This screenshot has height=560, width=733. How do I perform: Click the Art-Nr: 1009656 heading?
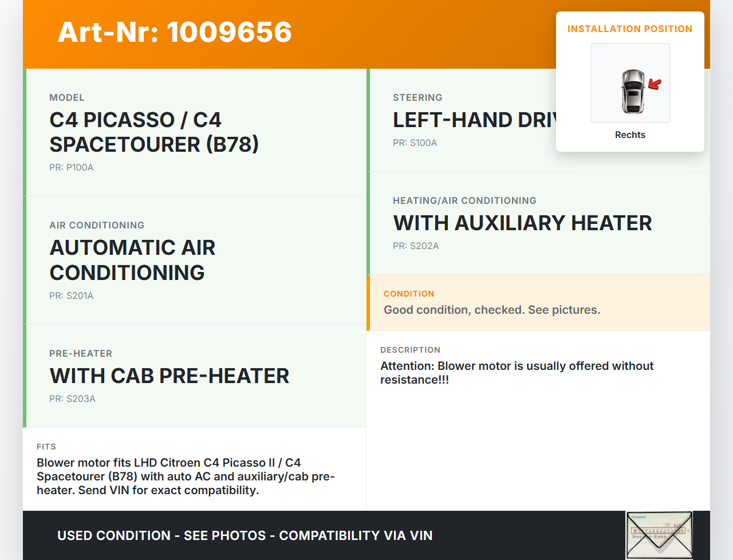click(175, 32)
